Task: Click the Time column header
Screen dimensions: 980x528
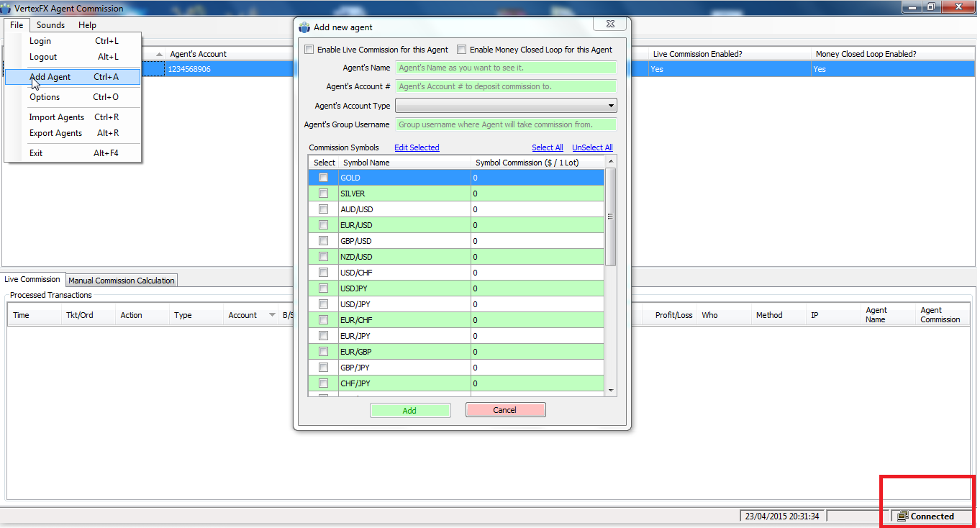Action: [x=35, y=315]
